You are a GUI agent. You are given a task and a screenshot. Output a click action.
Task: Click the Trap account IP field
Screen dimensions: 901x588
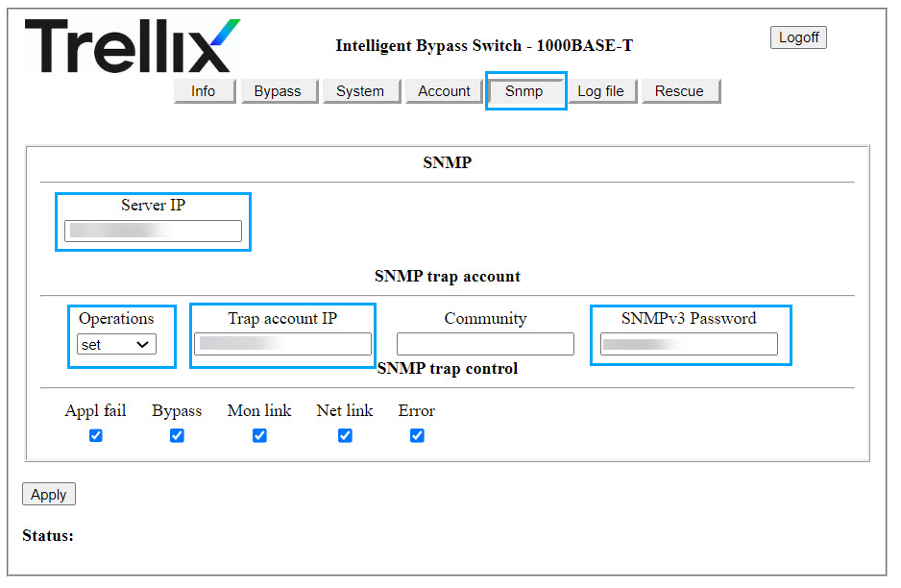[x=282, y=344]
